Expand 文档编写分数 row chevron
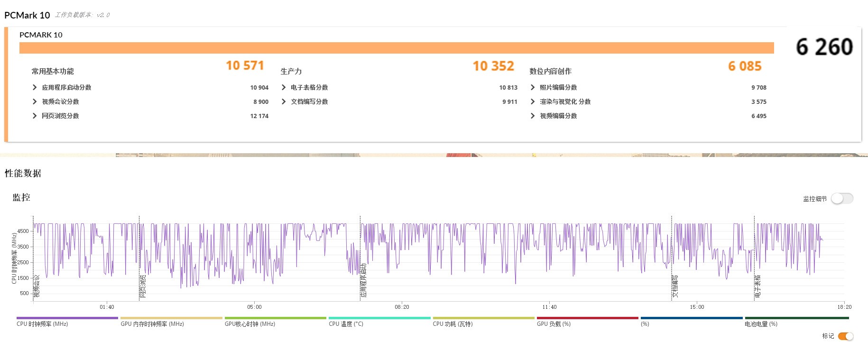Viewport: 868px width, 360px height. [284, 102]
